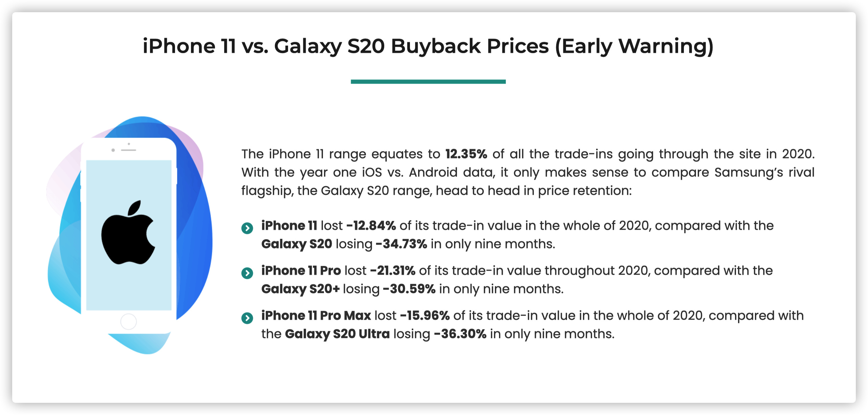Click the bold -15.96% value

tap(425, 316)
